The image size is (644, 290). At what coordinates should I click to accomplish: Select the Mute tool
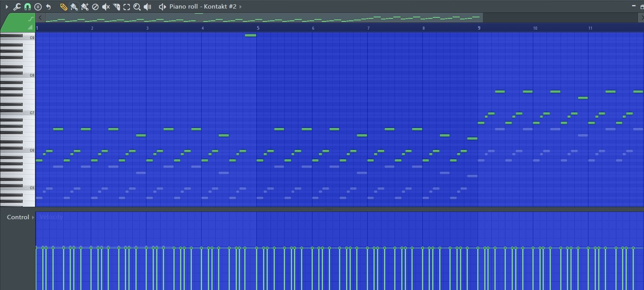pyautogui.click(x=106, y=7)
